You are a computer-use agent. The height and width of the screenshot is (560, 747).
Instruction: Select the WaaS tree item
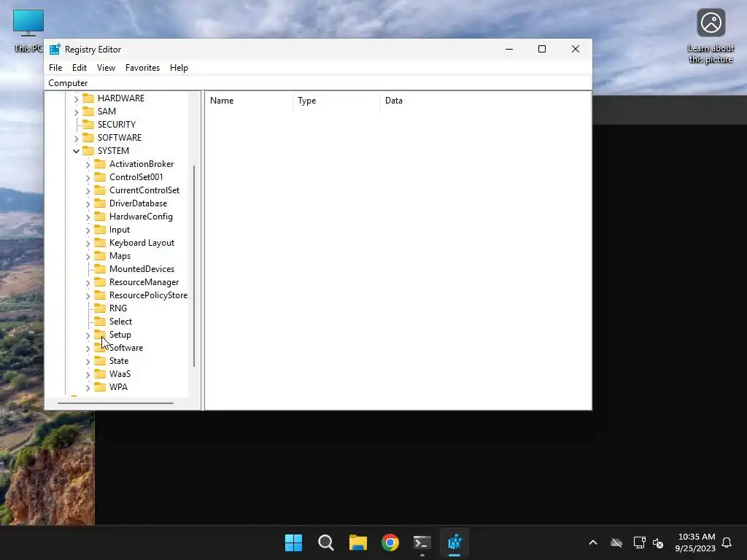(120, 374)
